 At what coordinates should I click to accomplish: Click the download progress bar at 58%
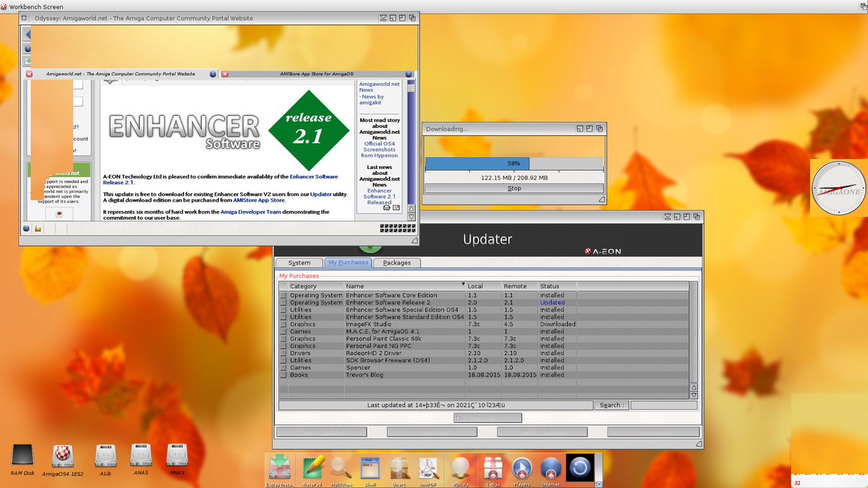coord(514,163)
